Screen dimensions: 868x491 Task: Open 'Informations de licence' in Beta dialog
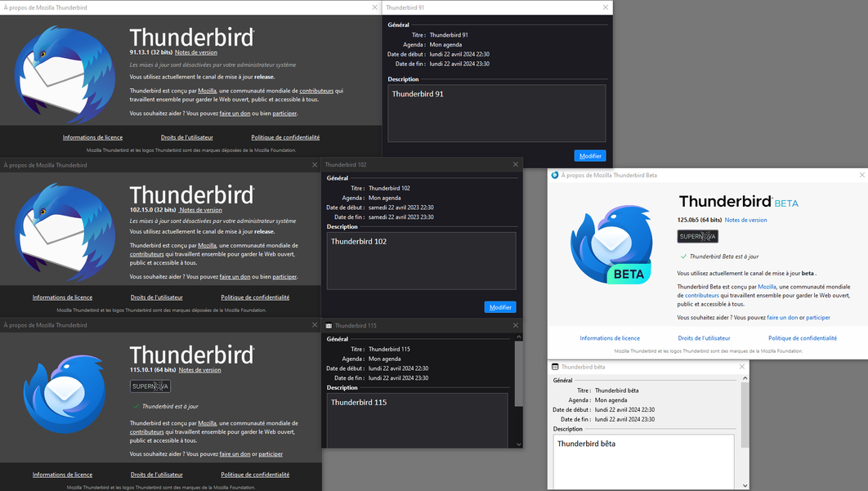point(610,338)
